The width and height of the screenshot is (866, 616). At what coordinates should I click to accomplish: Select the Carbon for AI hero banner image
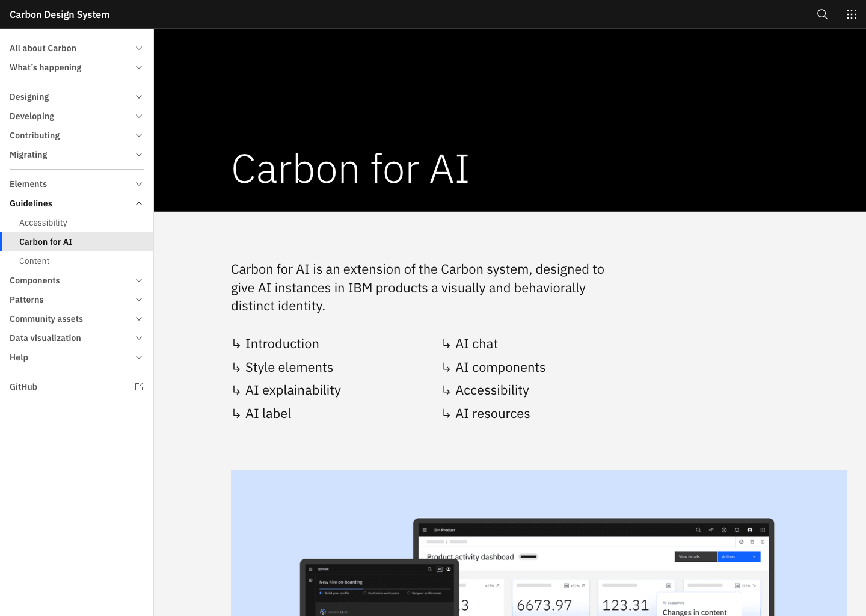509,119
